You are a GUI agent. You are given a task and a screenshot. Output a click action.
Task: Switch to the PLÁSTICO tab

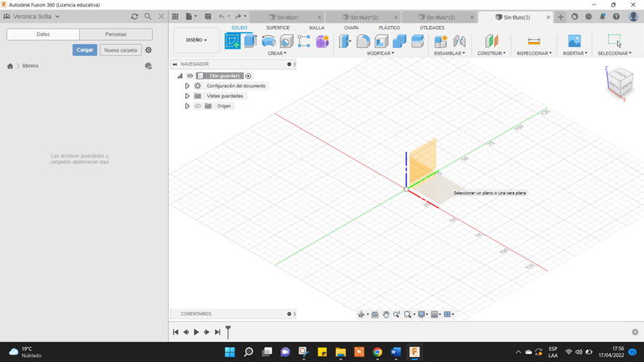click(x=389, y=28)
